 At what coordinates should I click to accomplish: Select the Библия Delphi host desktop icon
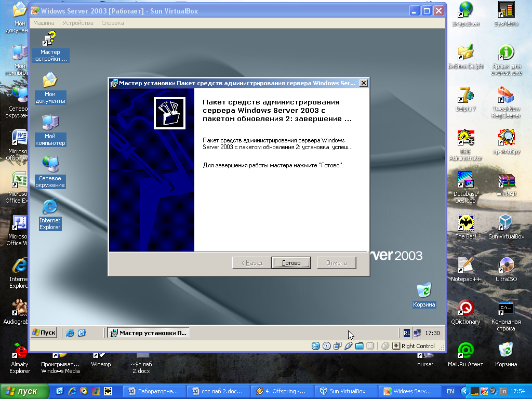pos(465,57)
